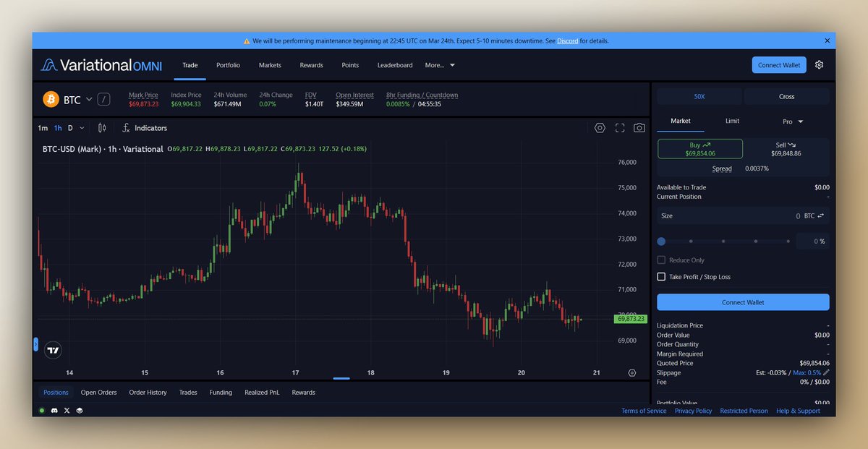The width and height of the screenshot is (868, 449).
Task: Select 1h timeframe
Action: click(58, 128)
